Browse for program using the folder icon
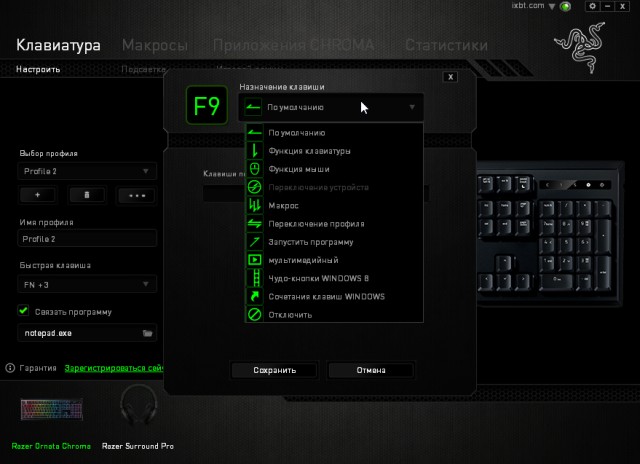Viewport: 640px width, 464px height. coord(147,333)
